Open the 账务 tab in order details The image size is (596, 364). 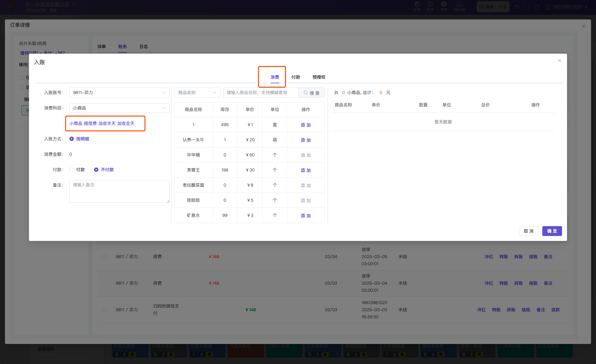[122, 47]
